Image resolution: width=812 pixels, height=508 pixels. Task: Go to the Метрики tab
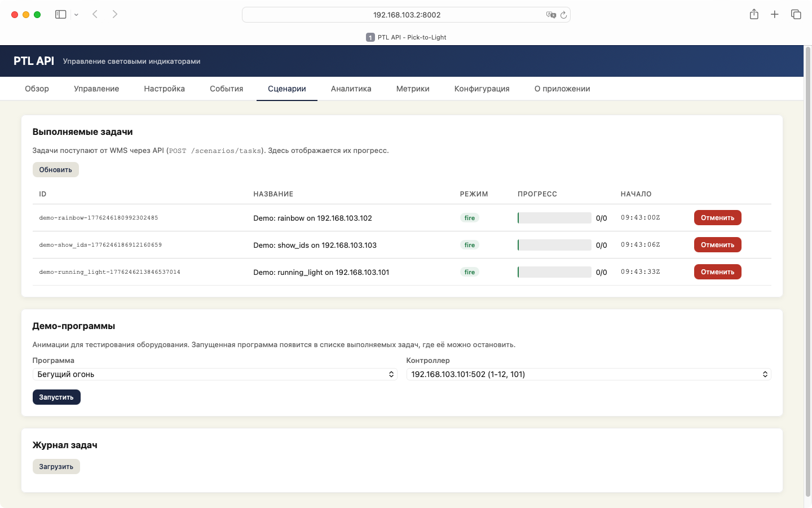(413, 89)
